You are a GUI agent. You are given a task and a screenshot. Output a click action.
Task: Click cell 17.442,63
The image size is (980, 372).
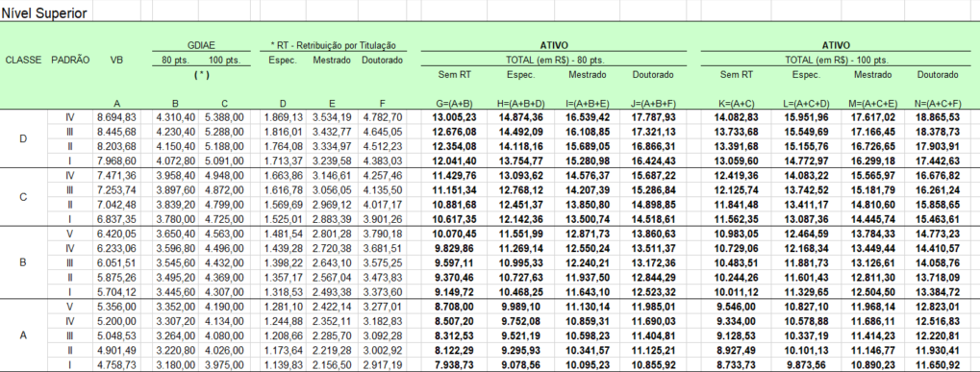937,161
